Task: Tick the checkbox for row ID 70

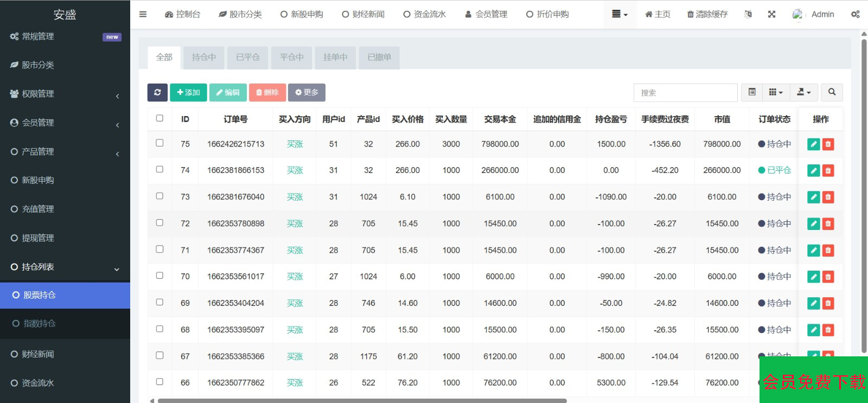Action: tap(159, 276)
